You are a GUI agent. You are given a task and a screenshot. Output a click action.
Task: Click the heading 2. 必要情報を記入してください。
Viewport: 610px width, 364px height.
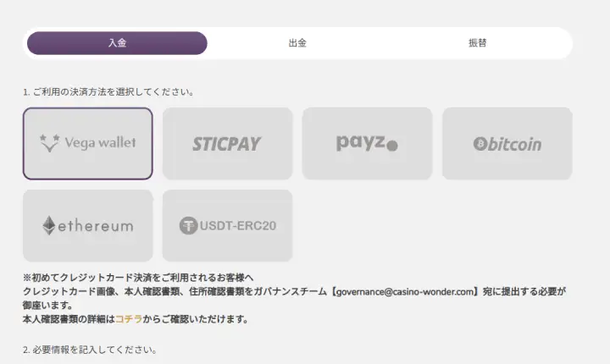point(90,350)
